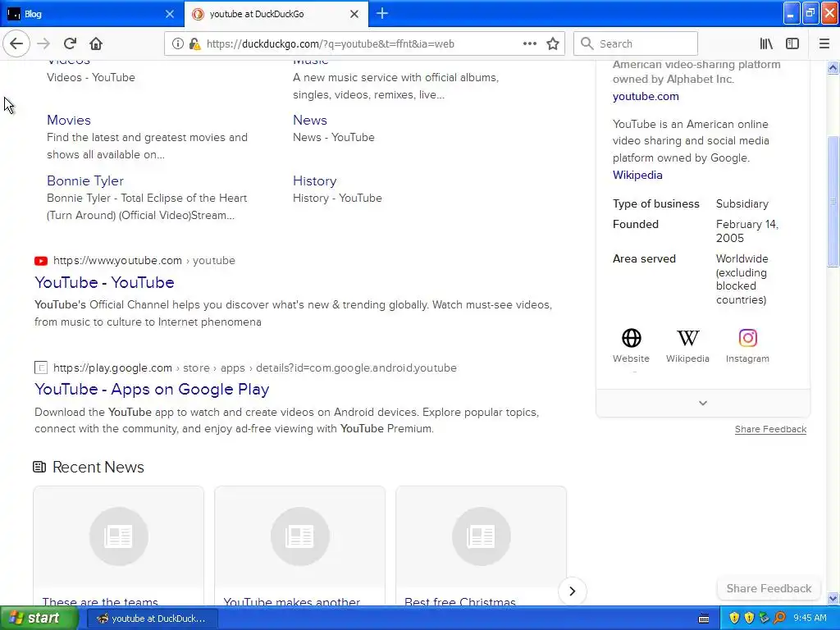The height and width of the screenshot is (630, 840).
Task: Open the Movies sitelink
Action: (69, 120)
